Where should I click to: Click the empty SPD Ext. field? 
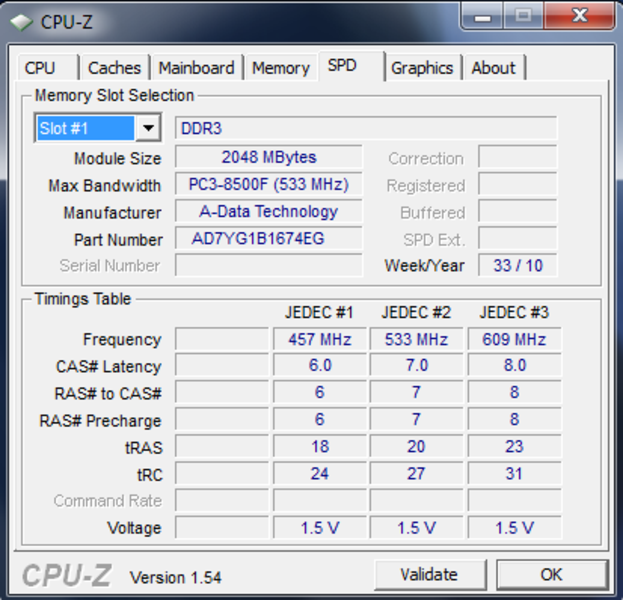tap(518, 238)
